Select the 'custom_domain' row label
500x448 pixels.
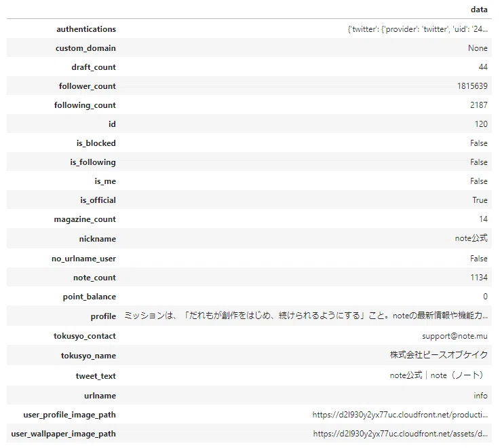85,48
